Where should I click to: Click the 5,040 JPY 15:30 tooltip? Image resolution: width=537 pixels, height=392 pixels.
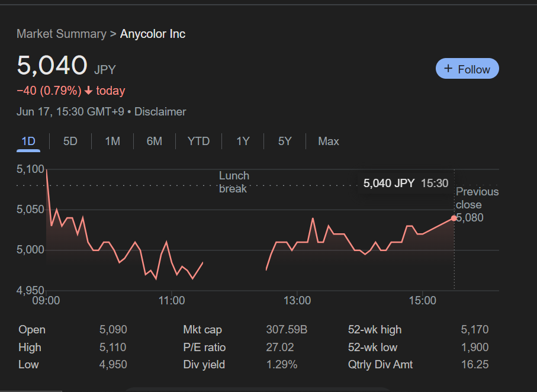point(406,184)
